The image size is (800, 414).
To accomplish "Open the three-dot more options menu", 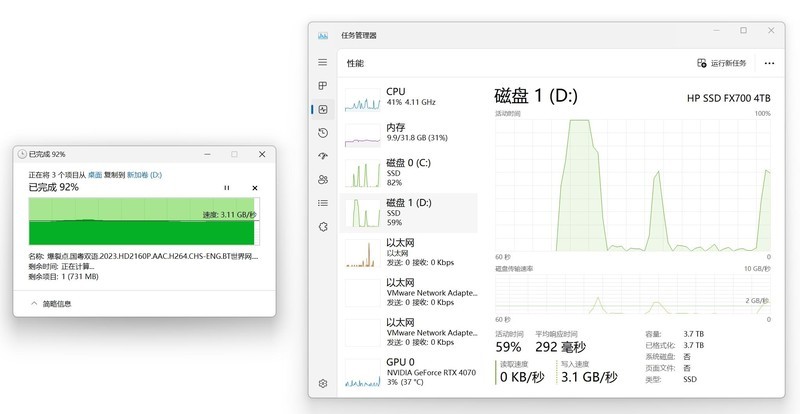I will click(x=769, y=63).
